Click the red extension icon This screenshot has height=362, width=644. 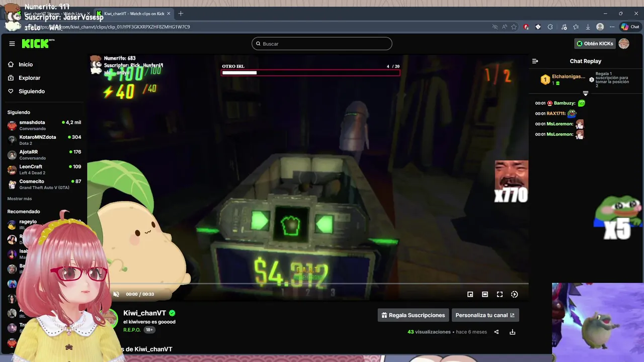526,27
